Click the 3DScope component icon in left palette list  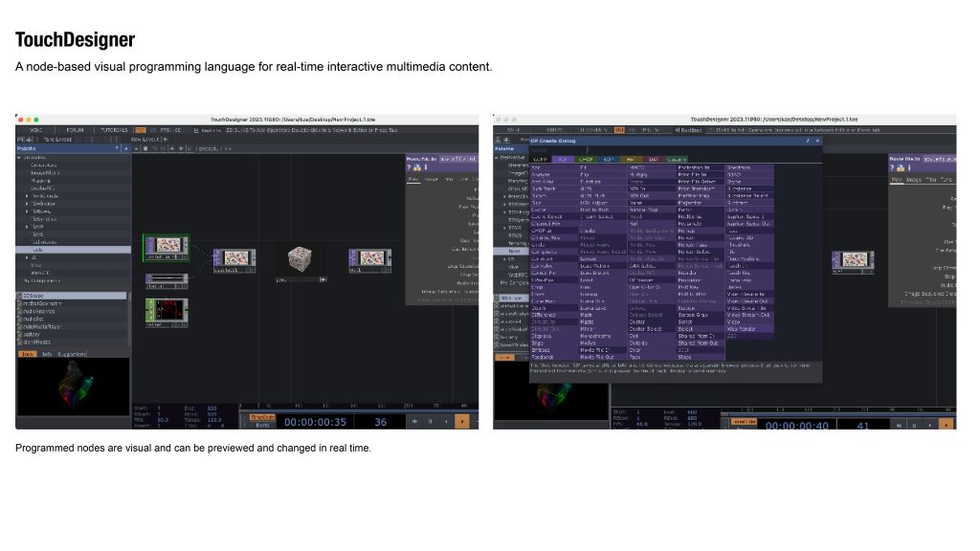point(19,296)
